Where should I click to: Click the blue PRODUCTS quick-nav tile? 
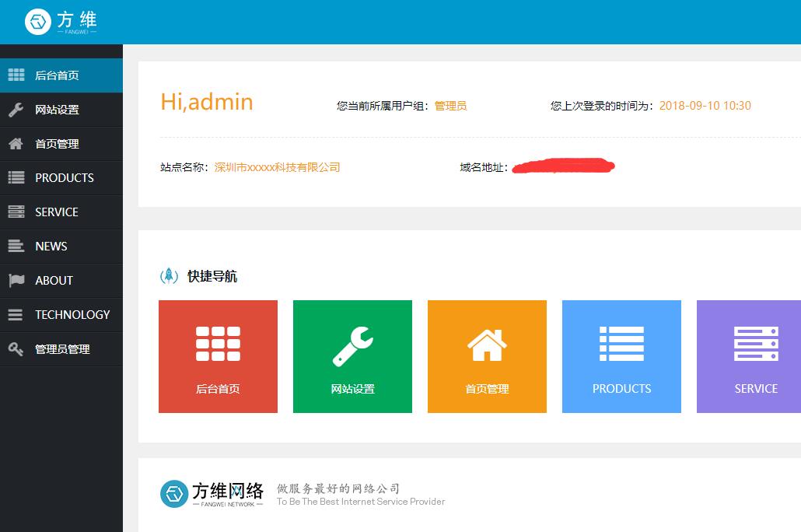(x=621, y=356)
